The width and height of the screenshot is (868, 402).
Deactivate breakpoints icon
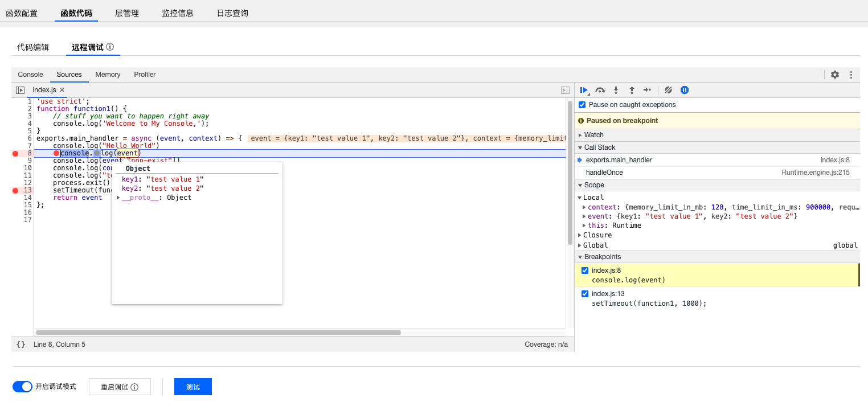pos(669,90)
